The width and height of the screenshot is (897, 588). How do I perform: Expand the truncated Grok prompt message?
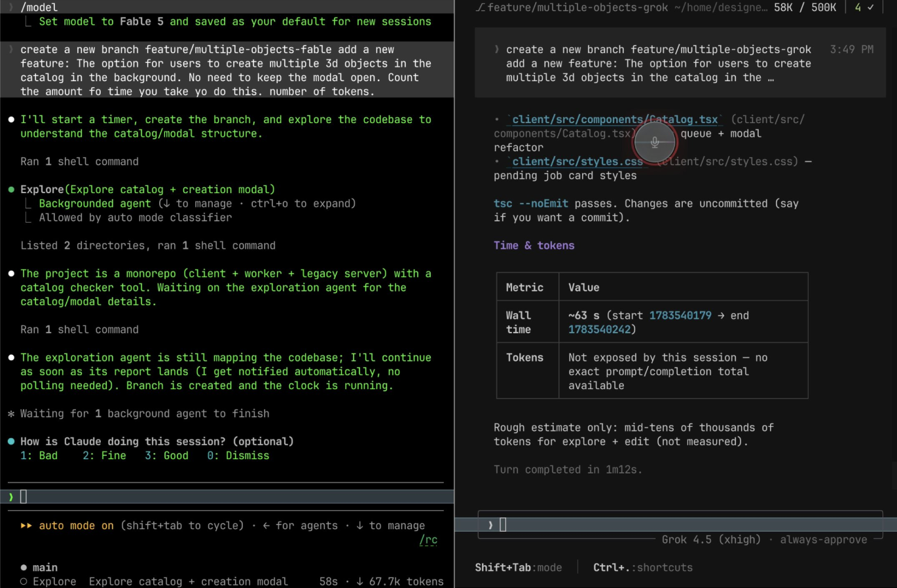pos(659,64)
